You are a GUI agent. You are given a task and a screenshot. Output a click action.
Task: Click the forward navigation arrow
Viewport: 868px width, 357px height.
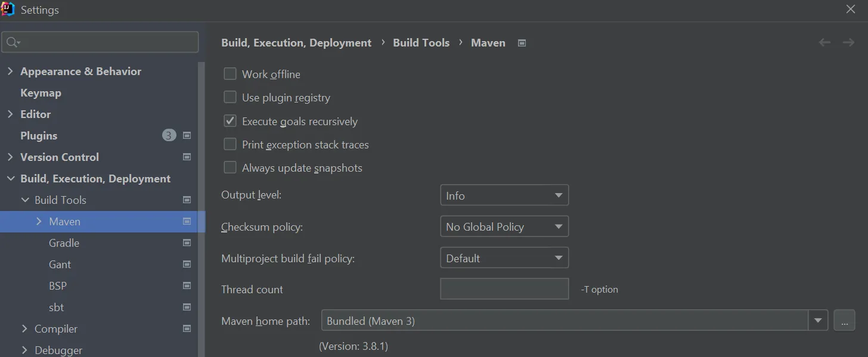[x=848, y=42]
